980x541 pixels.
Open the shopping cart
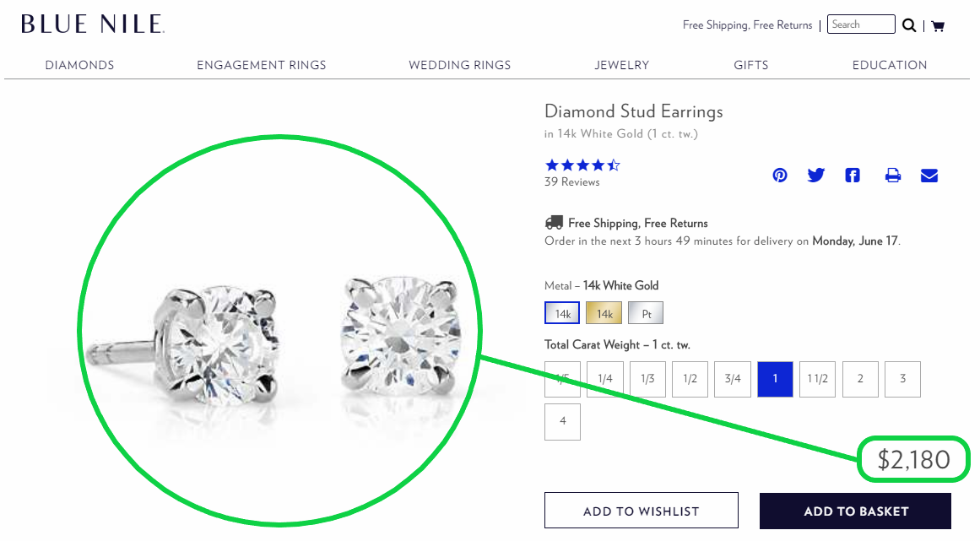[937, 25]
